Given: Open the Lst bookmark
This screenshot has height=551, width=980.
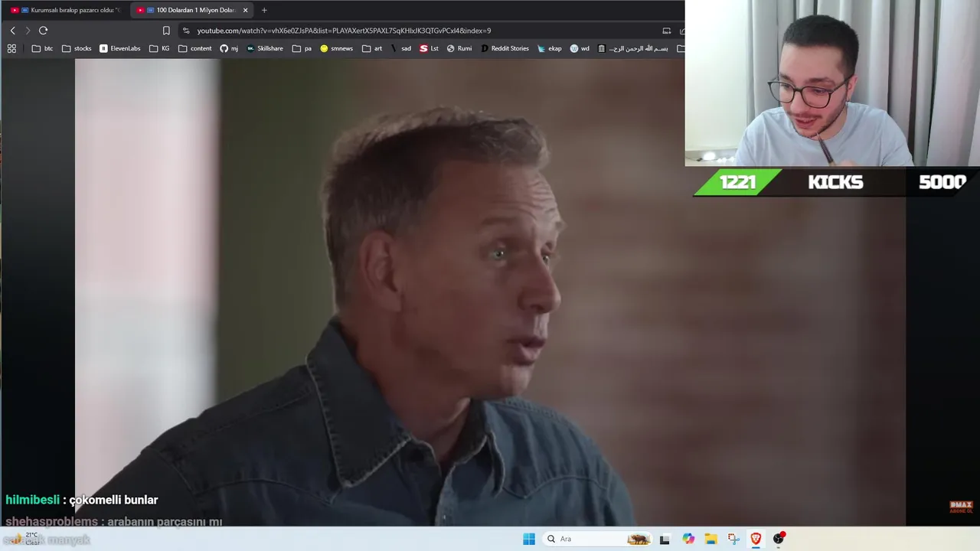Looking at the screenshot, I should coord(430,48).
